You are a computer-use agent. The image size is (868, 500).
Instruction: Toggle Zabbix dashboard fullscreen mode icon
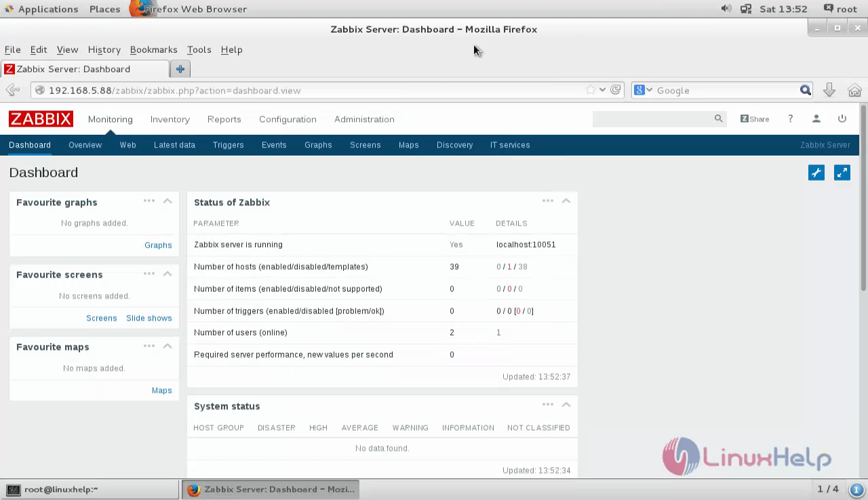842,173
